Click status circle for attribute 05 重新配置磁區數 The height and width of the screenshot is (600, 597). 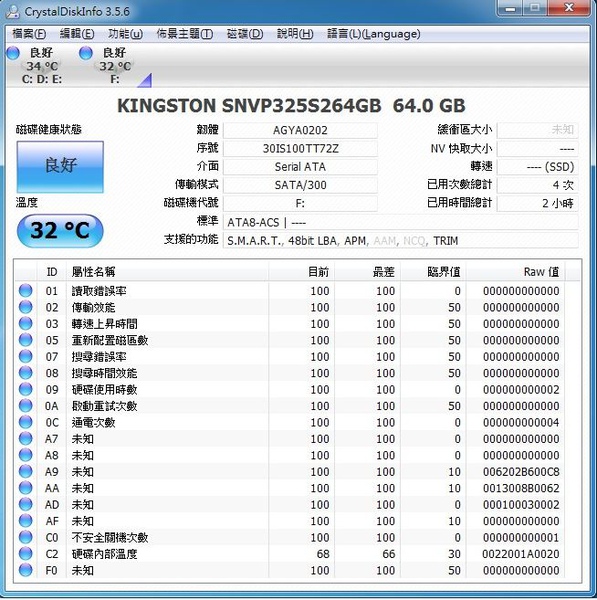26,340
